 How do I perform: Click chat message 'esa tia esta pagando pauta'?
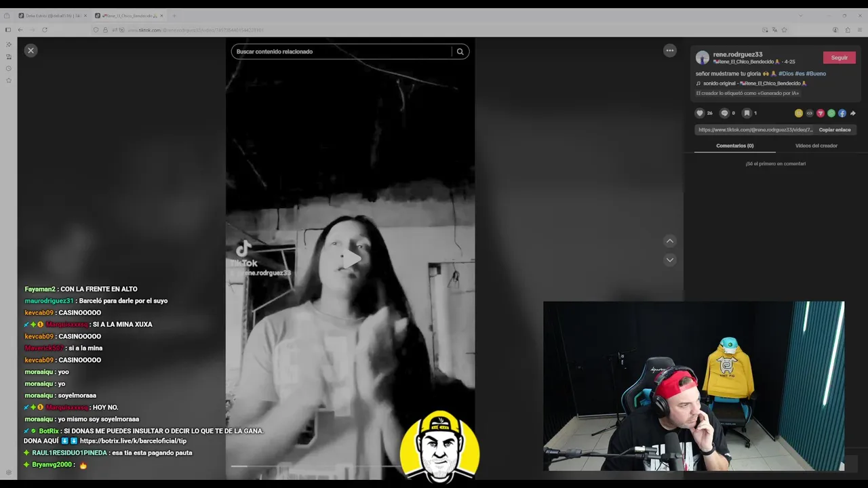tap(153, 453)
